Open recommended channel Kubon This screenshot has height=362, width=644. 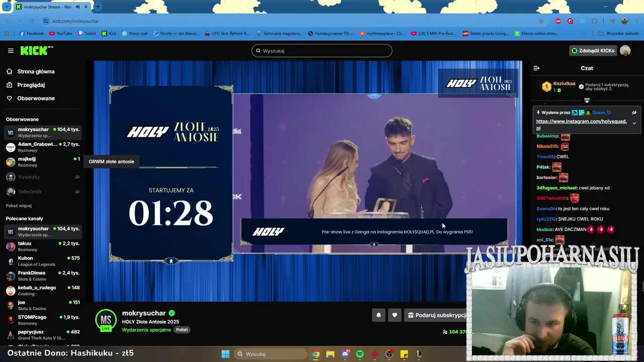coord(43,261)
